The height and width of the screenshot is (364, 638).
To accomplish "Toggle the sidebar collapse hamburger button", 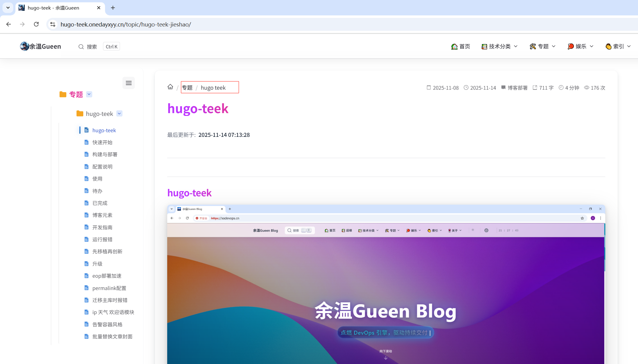I will [129, 83].
